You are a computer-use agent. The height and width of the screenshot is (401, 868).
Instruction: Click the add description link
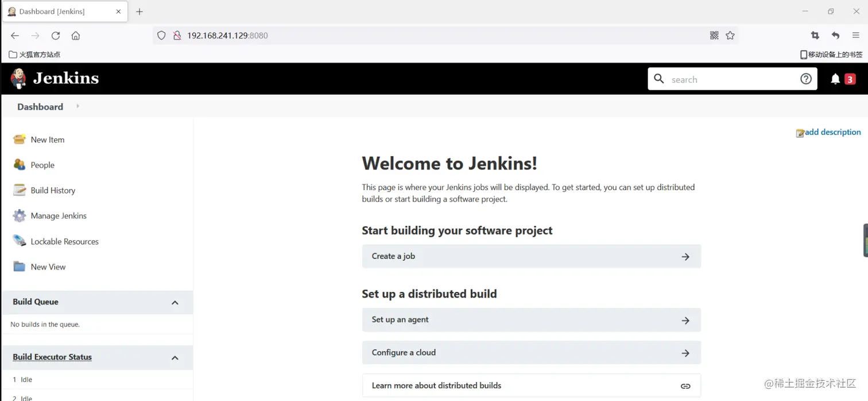point(832,132)
